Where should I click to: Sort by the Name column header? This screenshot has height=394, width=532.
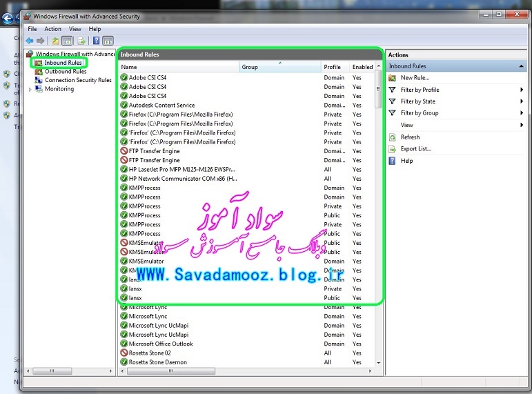pyautogui.click(x=179, y=67)
